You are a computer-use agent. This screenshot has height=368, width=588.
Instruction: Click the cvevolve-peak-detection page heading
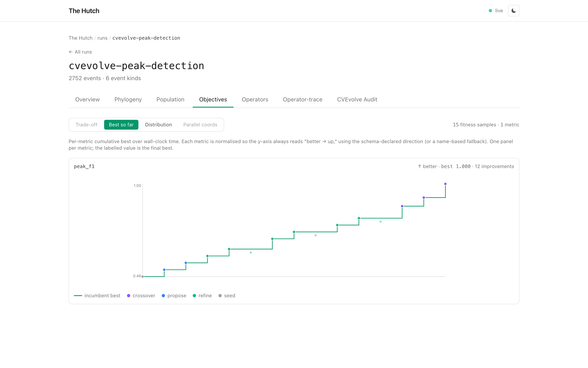[x=136, y=66]
